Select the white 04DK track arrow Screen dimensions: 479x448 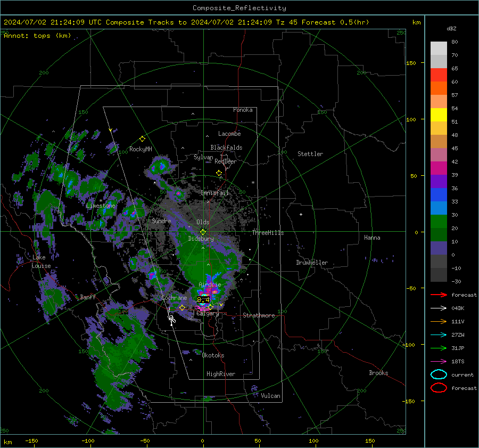439,308
